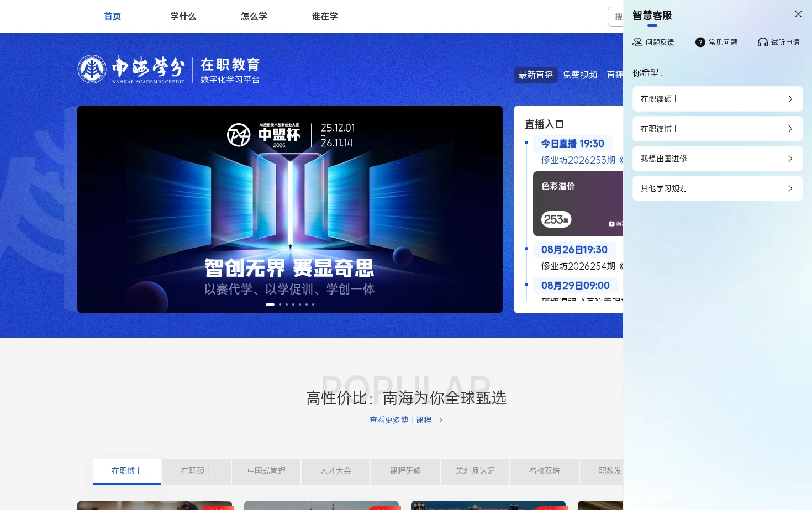
Task: Expand the 其他学习规划 option arrow
Action: (x=790, y=188)
